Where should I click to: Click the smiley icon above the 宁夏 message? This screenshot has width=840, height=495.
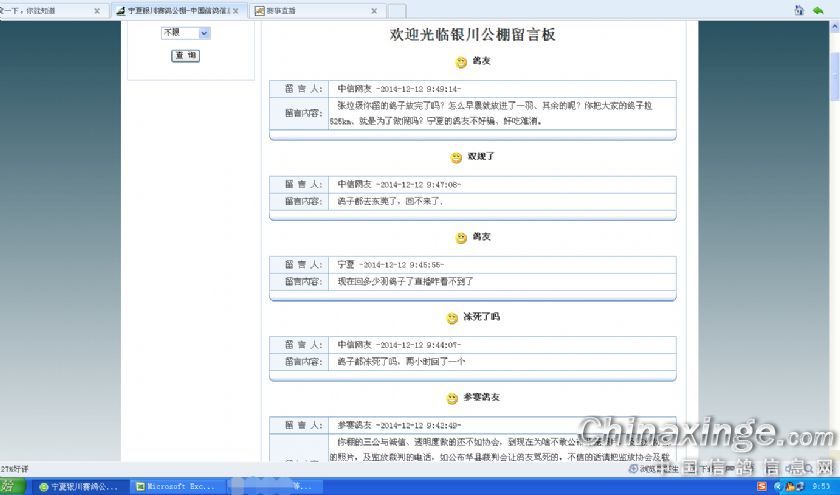coord(461,238)
